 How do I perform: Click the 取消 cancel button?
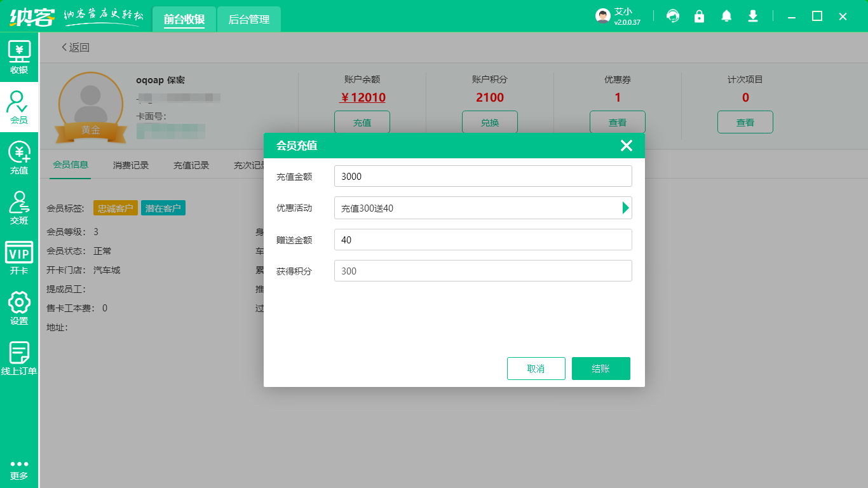click(536, 369)
